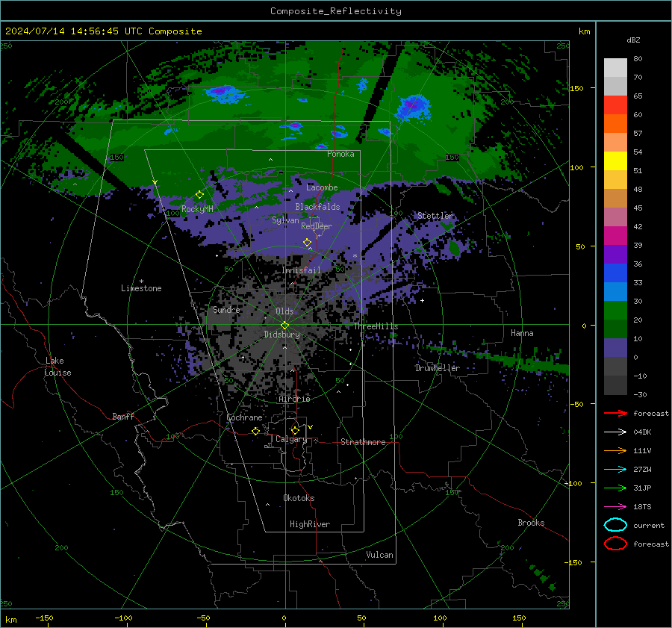This screenshot has width=672, height=628.
Task: Click the cyan 27ZW arrow icon
Action: point(615,470)
